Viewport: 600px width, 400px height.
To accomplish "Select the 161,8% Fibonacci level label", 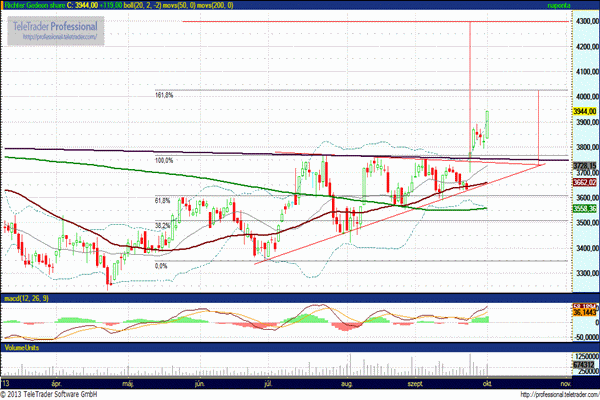I will point(164,95).
